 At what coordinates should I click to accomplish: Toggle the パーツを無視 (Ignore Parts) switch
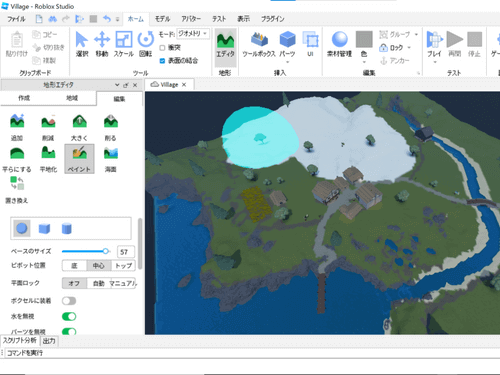click(69, 331)
